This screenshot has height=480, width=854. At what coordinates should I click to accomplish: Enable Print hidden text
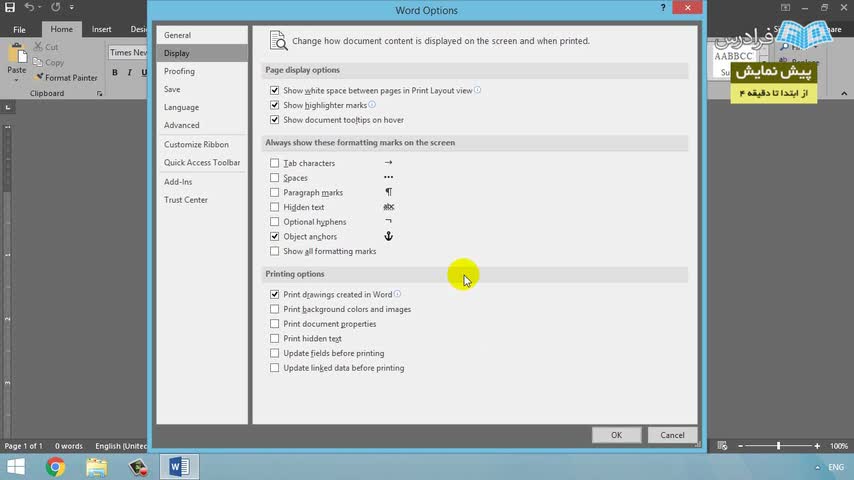274,338
